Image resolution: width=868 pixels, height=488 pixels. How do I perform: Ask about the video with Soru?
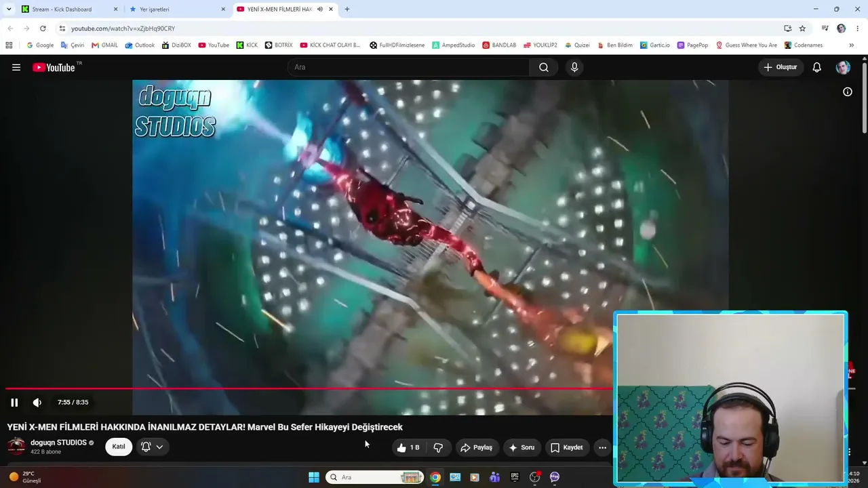pos(521,447)
